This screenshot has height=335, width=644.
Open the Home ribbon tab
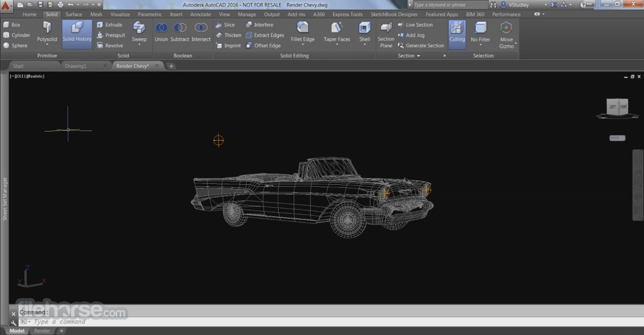[x=29, y=14]
